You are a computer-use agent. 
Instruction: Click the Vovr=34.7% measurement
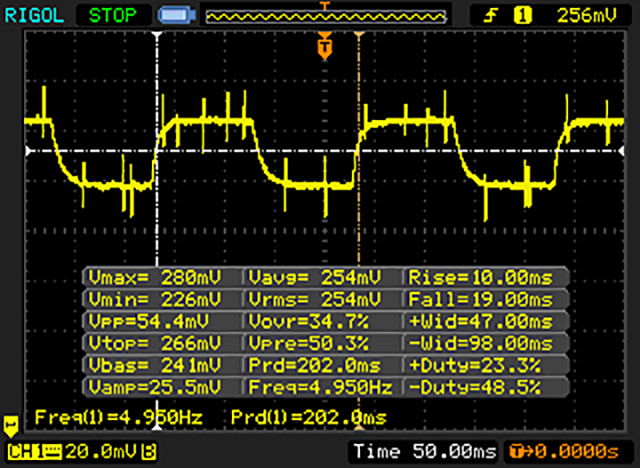(309, 322)
